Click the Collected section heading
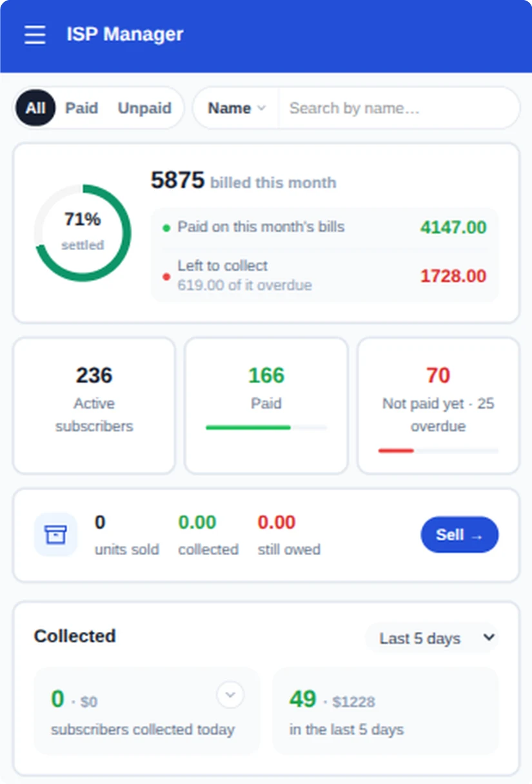The height and width of the screenshot is (784, 532). 75,636
